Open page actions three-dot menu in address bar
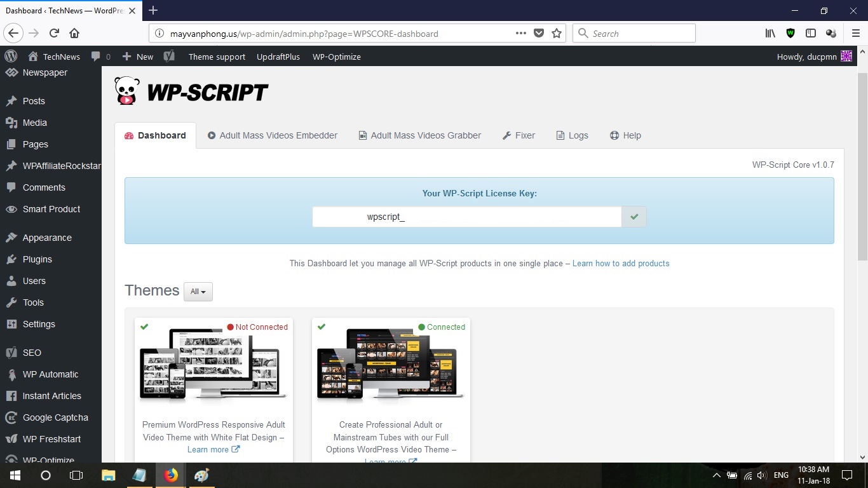The height and width of the screenshot is (488, 868). point(521,34)
